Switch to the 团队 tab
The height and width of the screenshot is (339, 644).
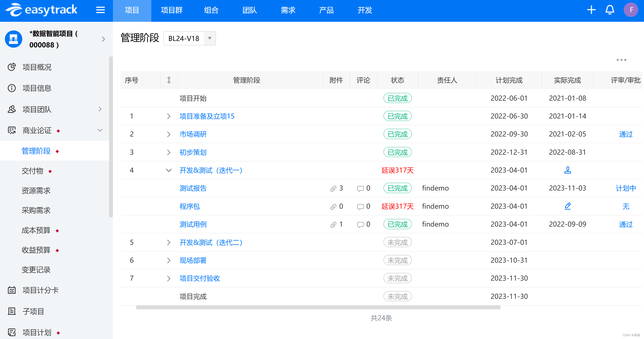250,10
